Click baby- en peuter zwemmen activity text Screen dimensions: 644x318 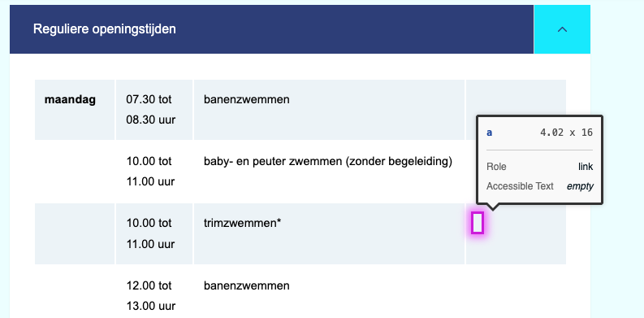point(328,162)
